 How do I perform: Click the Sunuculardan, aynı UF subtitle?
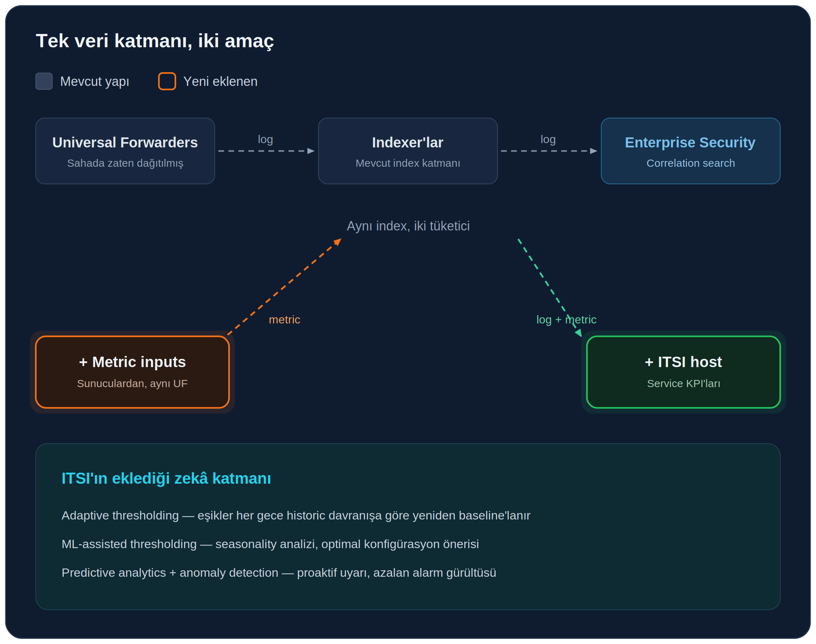click(132, 384)
